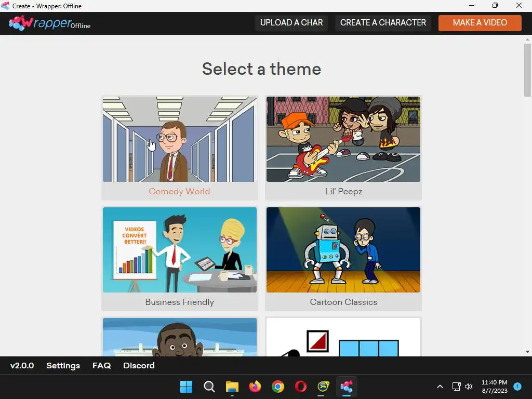Open Firefox from the taskbar
Viewport: 532px width, 399px height.
[x=255, y=387]
